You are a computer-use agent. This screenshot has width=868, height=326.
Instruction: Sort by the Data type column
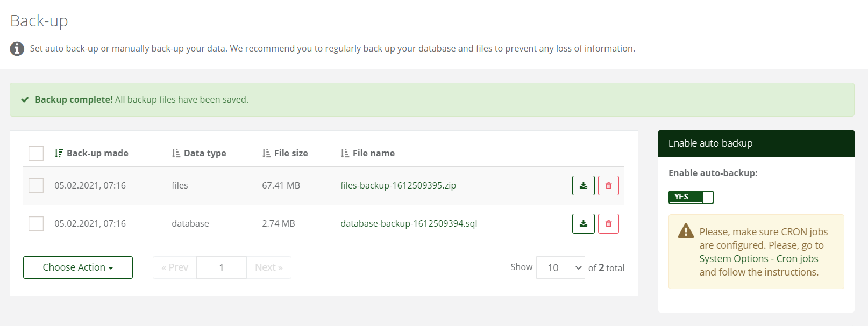point(199,153)
